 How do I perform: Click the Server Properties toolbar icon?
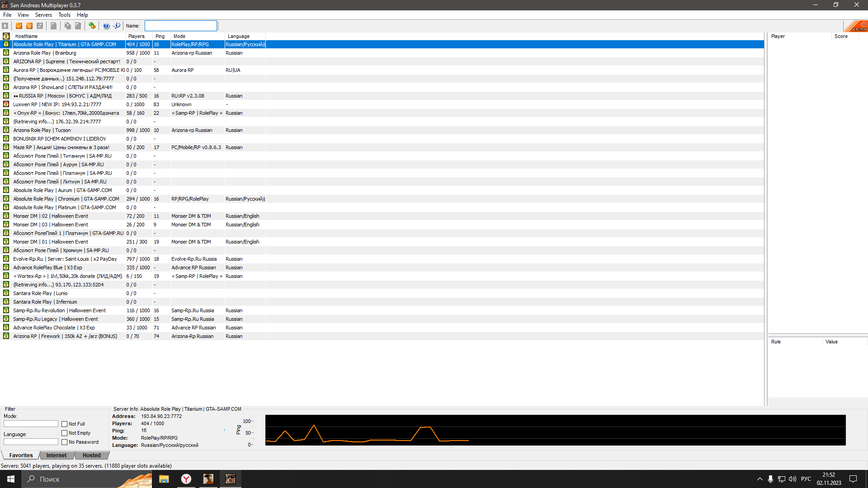click(x=78, y=26)
